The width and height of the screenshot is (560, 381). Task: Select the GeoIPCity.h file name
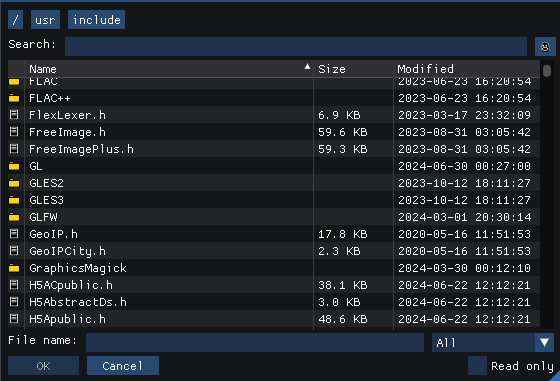coord(68,251)
